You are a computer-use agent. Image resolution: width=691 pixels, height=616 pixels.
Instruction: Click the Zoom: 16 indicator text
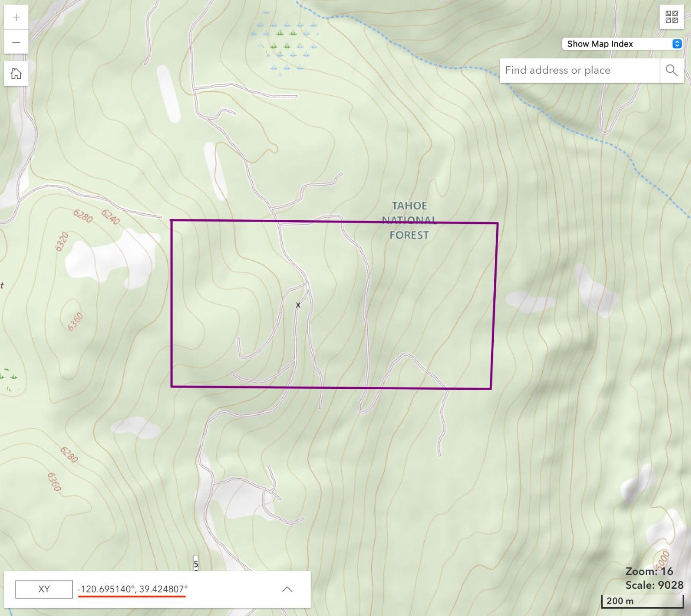(x=649, y=571)
